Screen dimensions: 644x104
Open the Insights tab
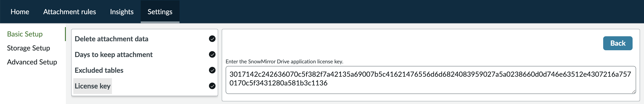[x=122, y=12]
